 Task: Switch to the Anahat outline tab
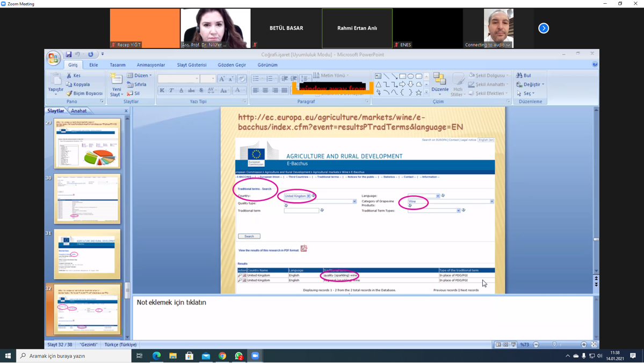[x=79, y=111]
